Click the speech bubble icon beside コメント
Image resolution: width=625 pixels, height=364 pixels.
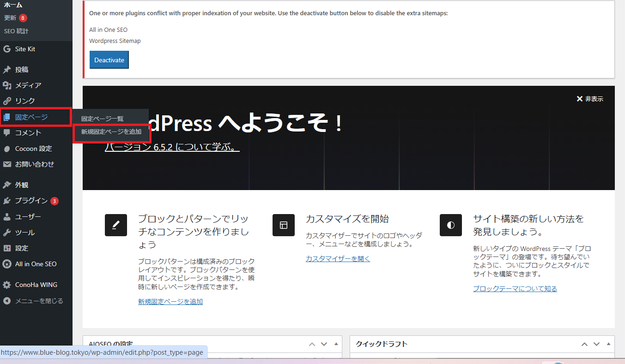7,133
